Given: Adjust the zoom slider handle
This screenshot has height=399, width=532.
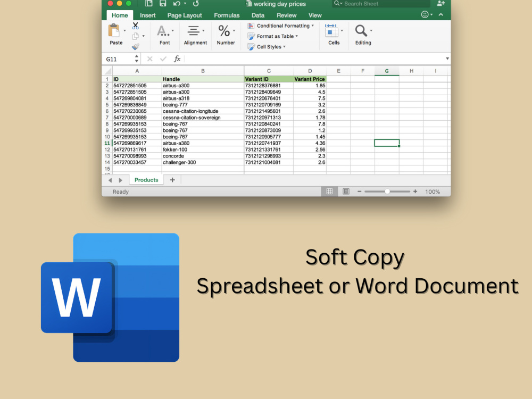Looking at the screenshot, I should [387, 192].
